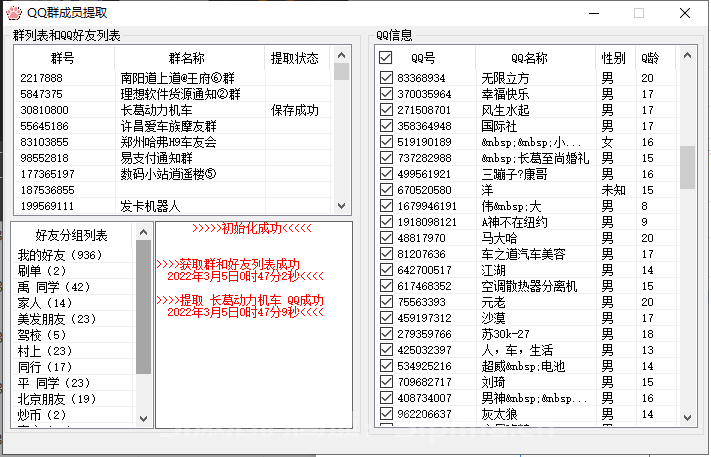Uncheck the checkbox for QQ 83368934

(386, 78)
